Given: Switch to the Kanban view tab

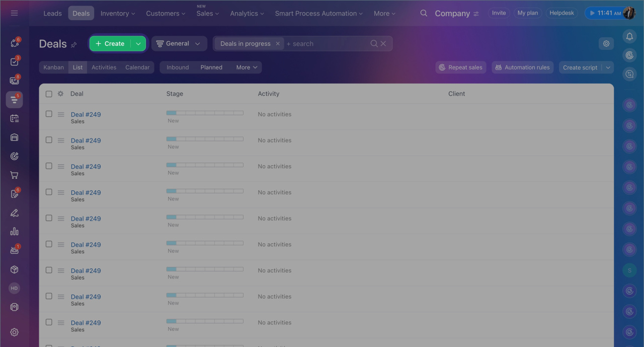Looking at the screenshot, I should coord(53,67).
